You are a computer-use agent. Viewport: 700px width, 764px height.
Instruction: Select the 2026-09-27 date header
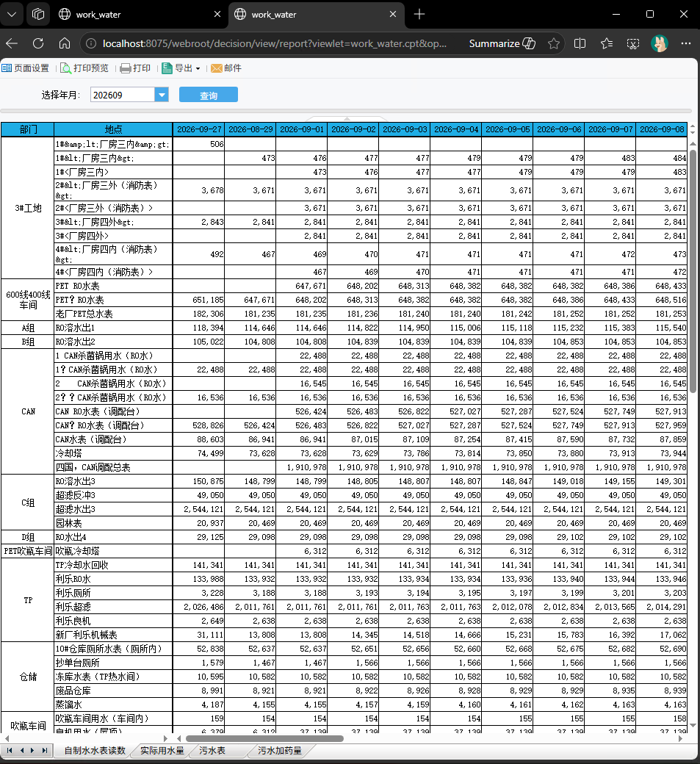pos(199,129)
